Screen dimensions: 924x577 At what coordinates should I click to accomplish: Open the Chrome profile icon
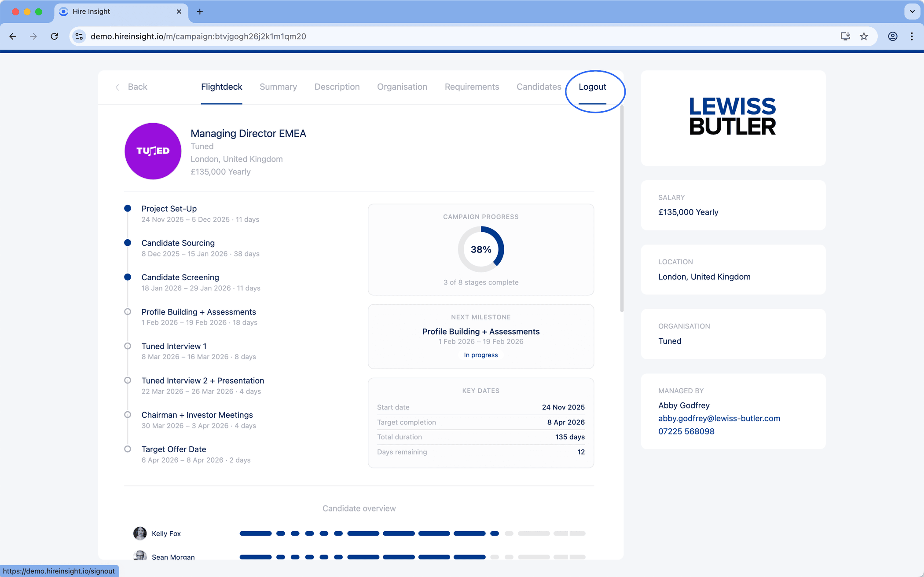click(892, 37)
